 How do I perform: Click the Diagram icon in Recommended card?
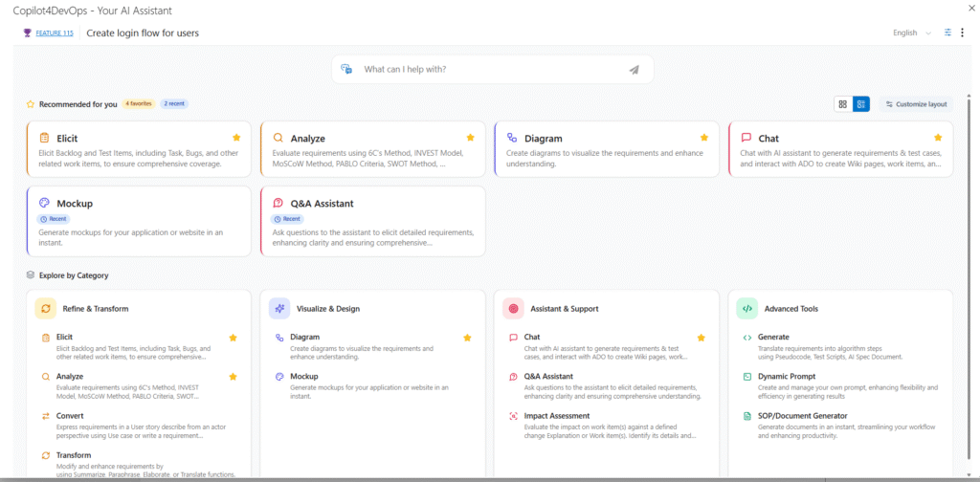coord(512,138)
